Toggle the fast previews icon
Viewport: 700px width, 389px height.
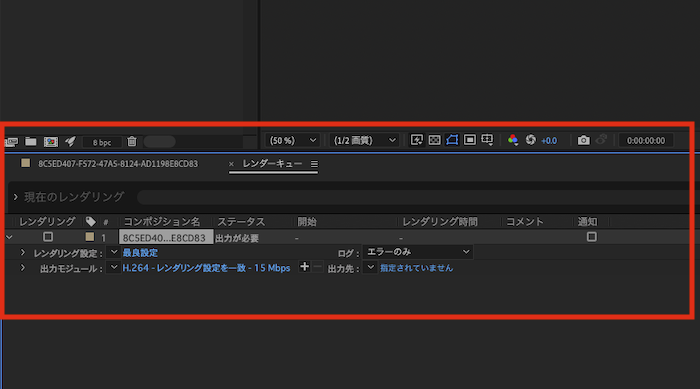point(417,140)
